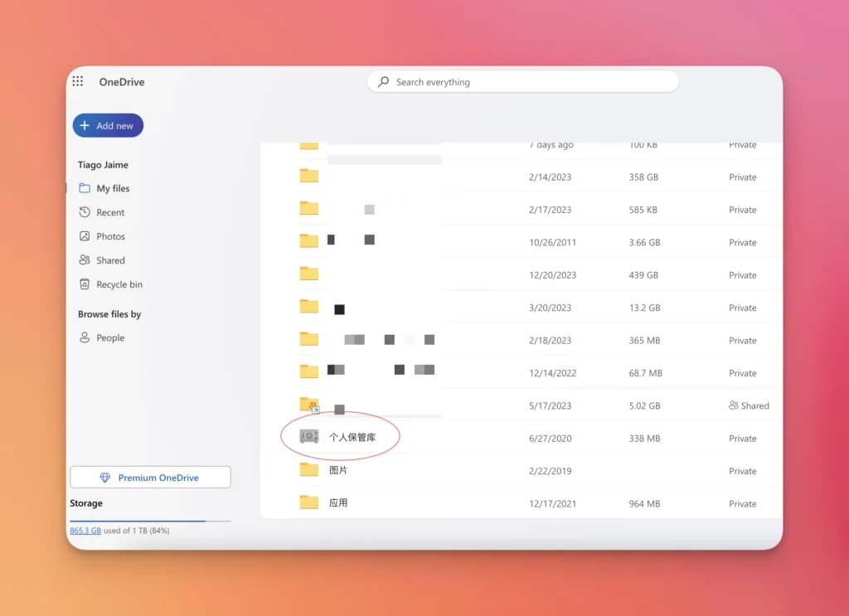The image size is (849, 616).
Task: Click the My files folder icon
Action: (x=85, y=188)
